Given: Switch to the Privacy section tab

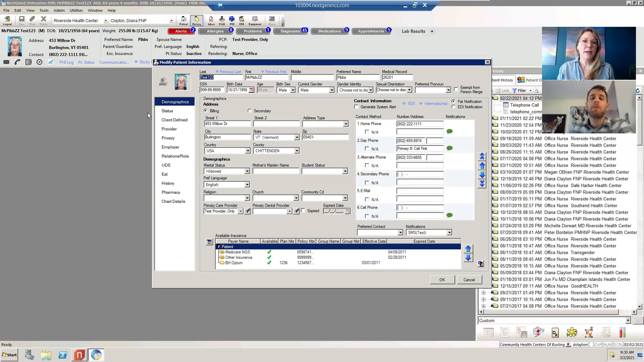Looking at the screenshot, I should click(168, 138).
